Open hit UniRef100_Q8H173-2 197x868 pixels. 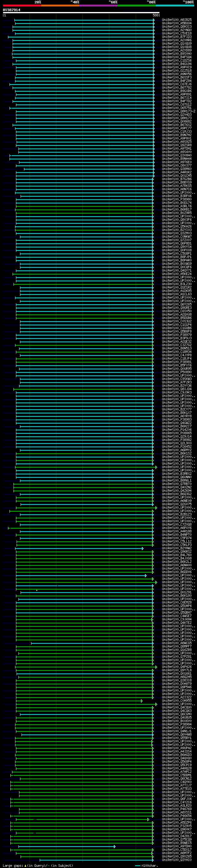pyautogui.click(x=179, y=111)
